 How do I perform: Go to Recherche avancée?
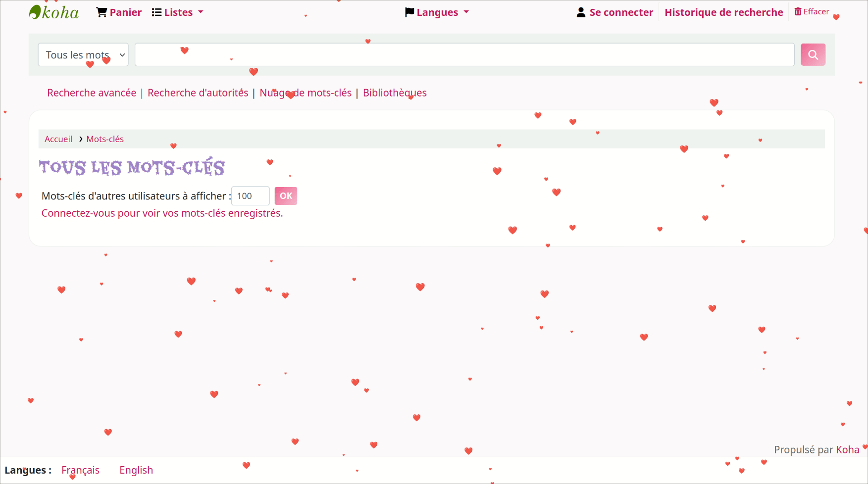click(x=92, y=93)
